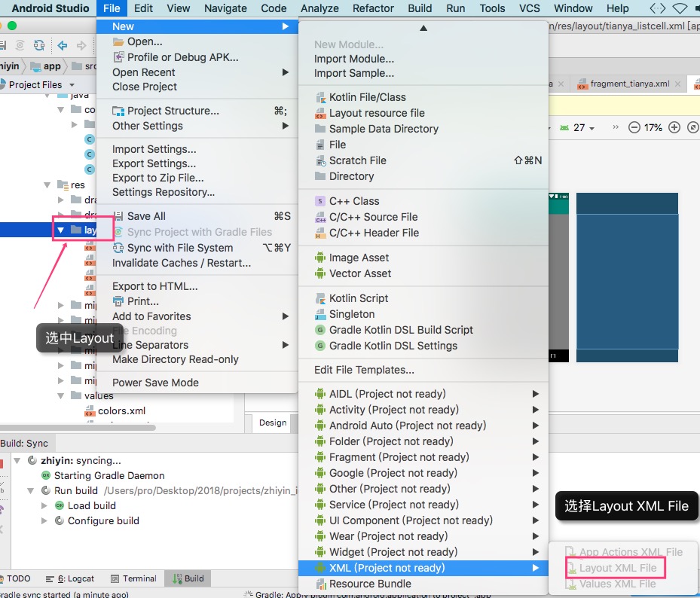
Task: Click Singleton icon
Action: (320, 314)
